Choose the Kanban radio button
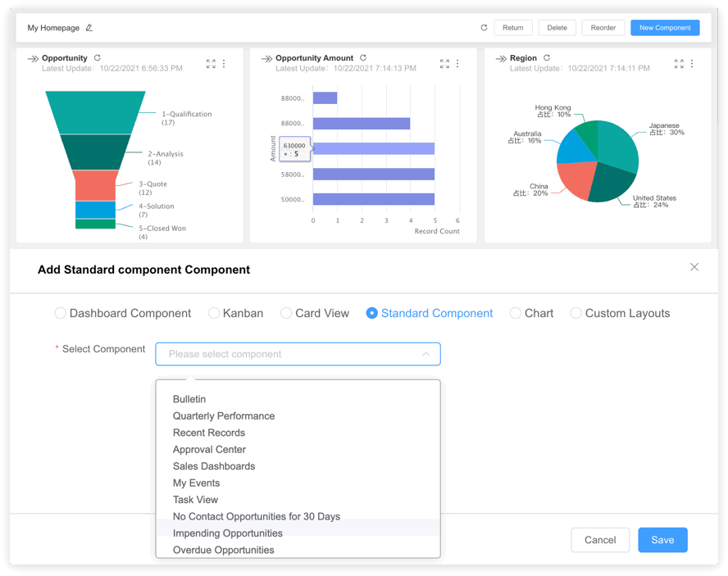This screenshot has width=728, height=576. 214,313
